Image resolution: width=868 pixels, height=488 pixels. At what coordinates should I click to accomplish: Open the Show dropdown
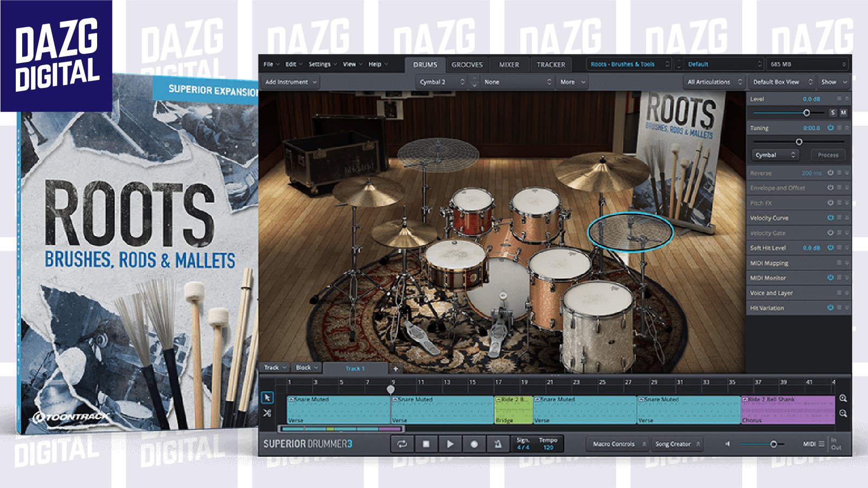834,82
